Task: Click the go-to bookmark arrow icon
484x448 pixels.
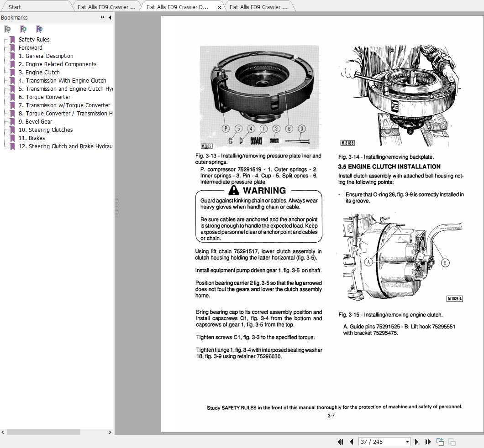Action: (39, 29)
